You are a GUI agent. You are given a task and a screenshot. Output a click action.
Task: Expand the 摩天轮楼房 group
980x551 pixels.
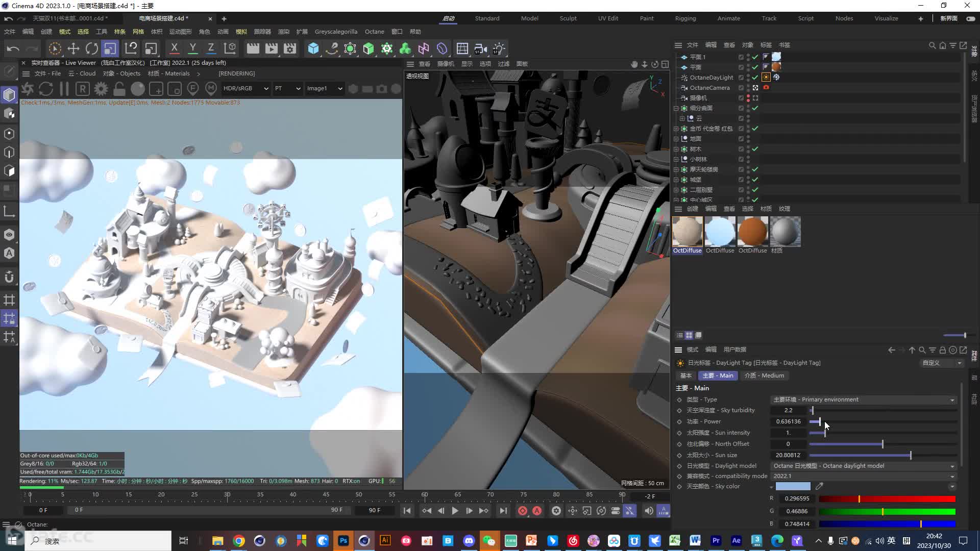676,169
